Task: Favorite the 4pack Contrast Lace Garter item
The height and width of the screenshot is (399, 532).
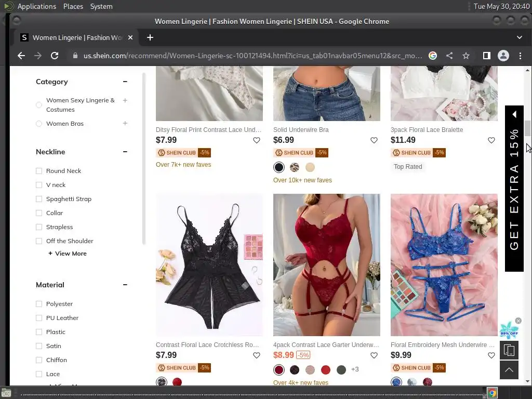Action: [x=374, y=355]
